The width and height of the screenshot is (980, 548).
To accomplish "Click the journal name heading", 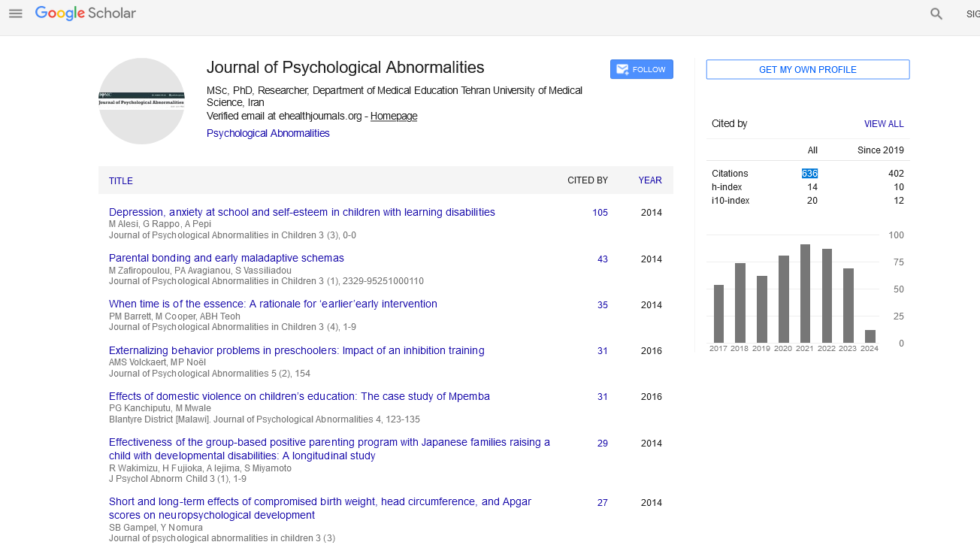I will click(346, 68).
